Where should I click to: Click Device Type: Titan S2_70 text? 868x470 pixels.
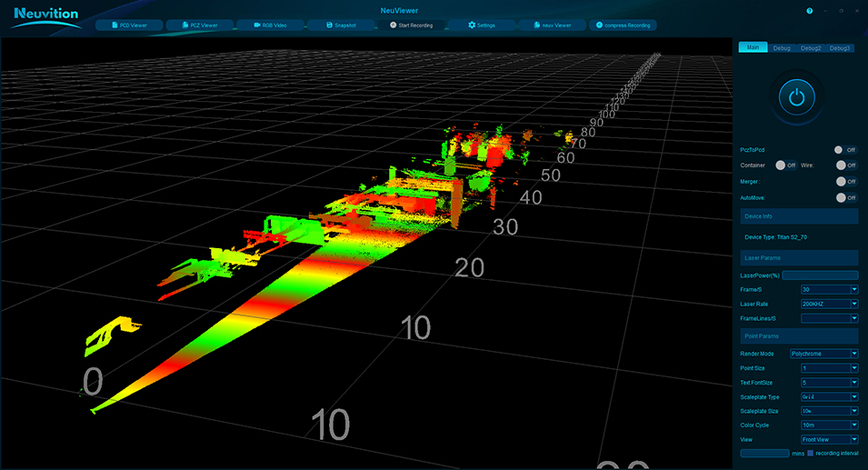point(775,237)
